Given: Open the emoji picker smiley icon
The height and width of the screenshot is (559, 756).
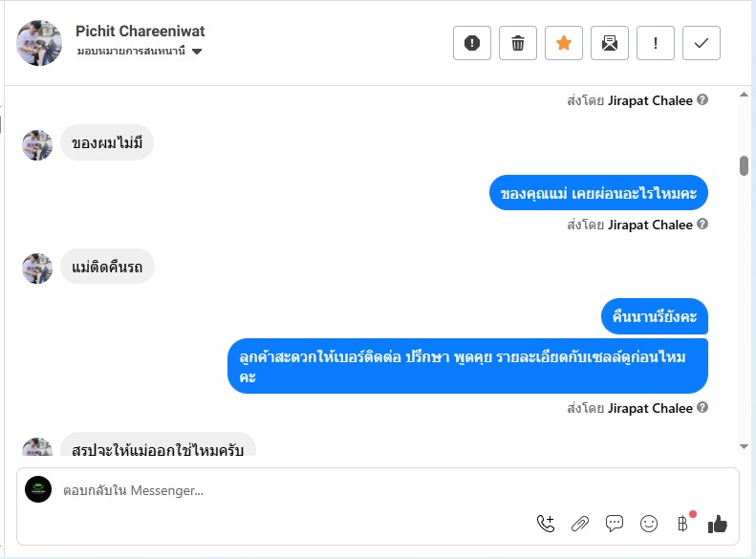Looking at the screenshot, I should coord(649,523).
